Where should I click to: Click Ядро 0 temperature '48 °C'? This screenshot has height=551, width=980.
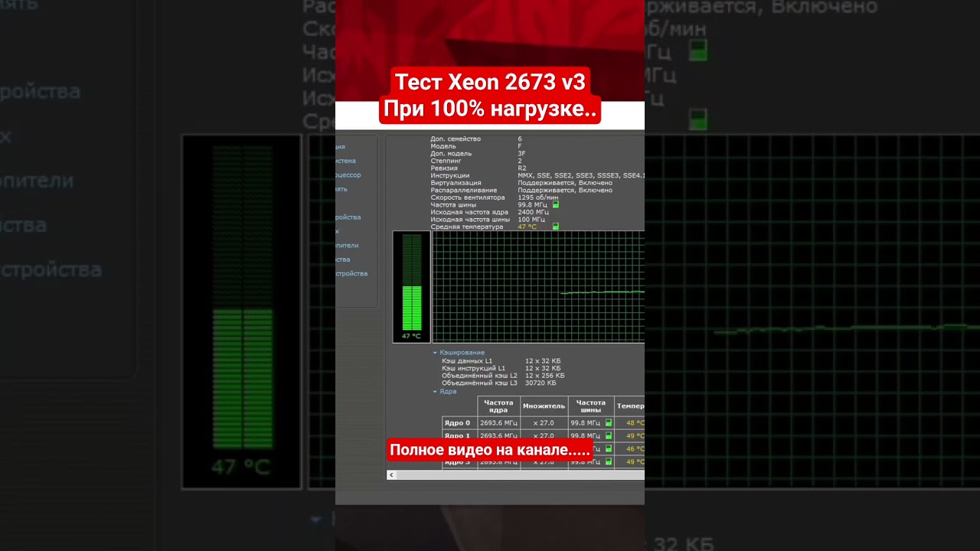click(635, 422)
